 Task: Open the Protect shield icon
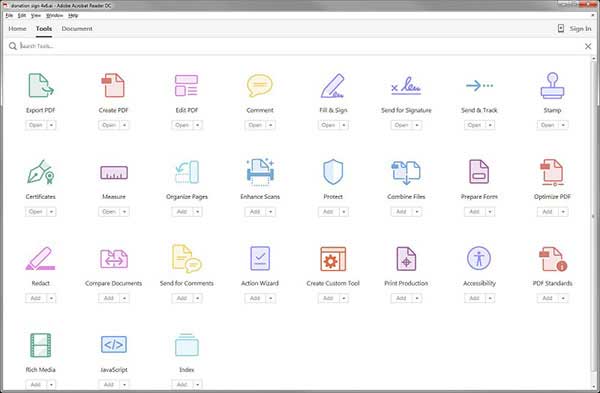coord(333,172)
